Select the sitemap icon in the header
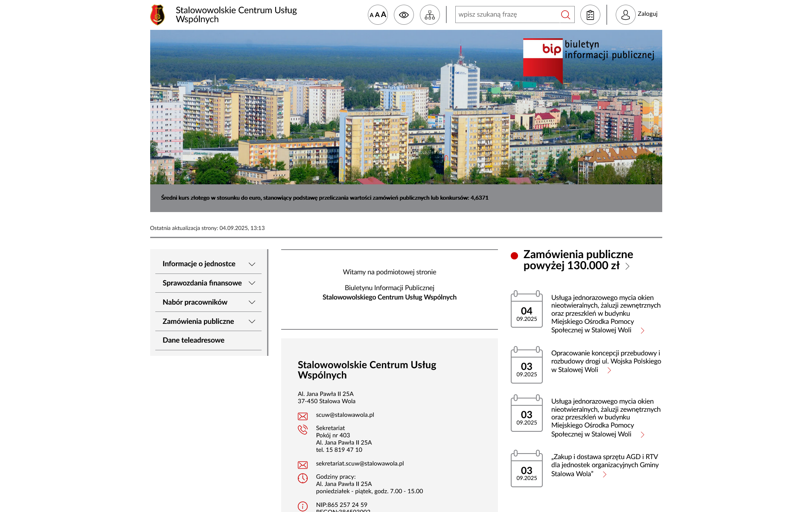Screen dimensions: 812x512 point(429,15)
